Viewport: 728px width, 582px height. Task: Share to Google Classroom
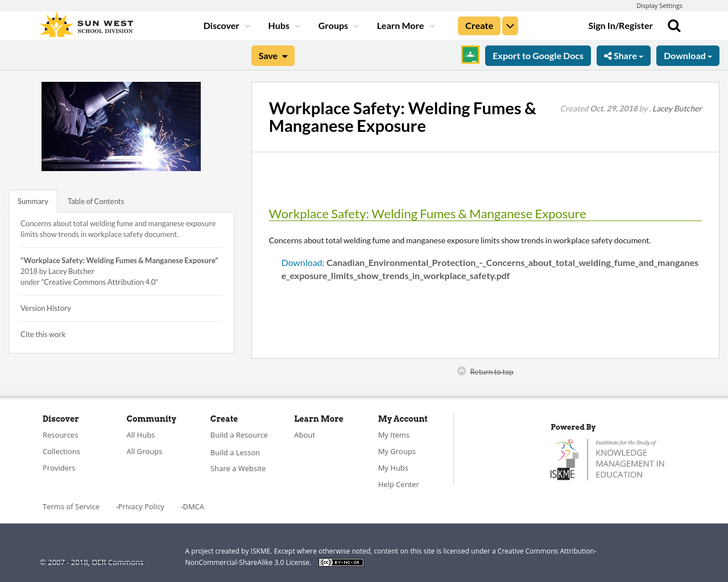470,55
